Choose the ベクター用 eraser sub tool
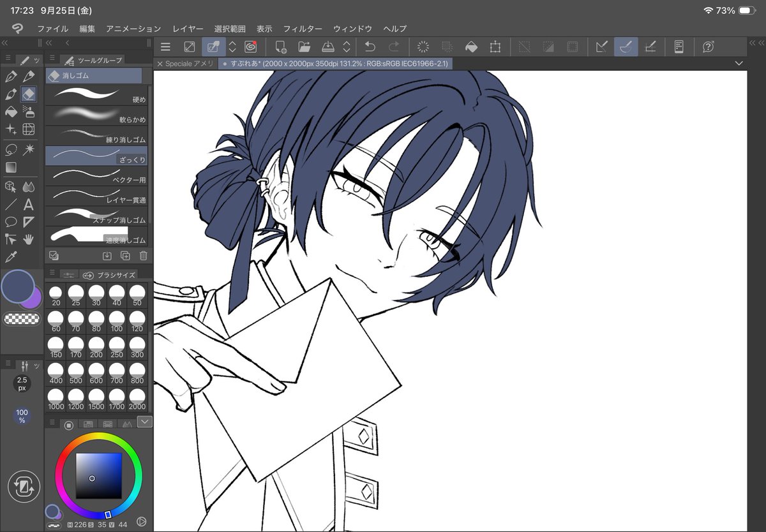 click(x=96, y=175)
